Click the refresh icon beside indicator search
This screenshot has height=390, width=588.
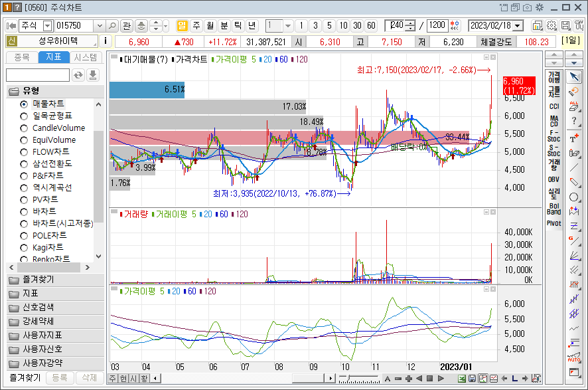78,75
